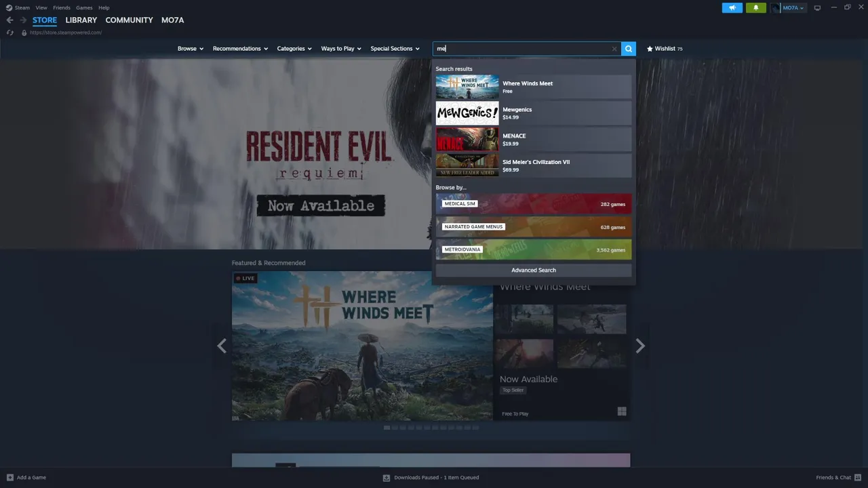Open the Help menu
Screen dimensions: 868x488
(x=104, y=7)
